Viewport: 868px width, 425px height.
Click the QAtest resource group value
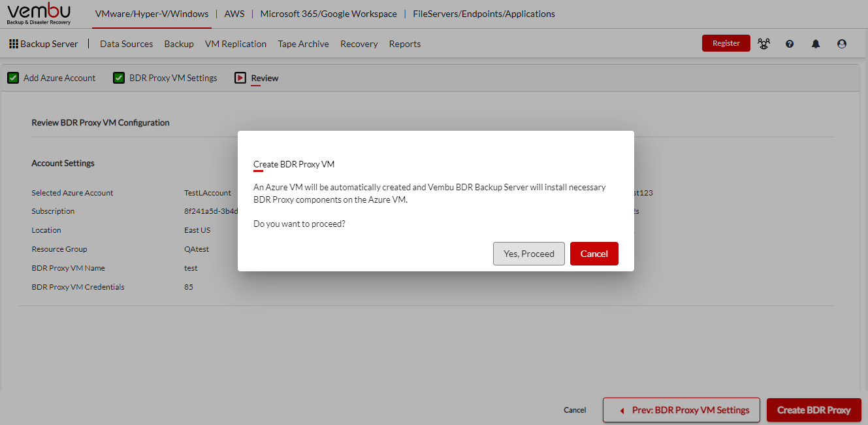pyautogui.click(x=197, y=249)
